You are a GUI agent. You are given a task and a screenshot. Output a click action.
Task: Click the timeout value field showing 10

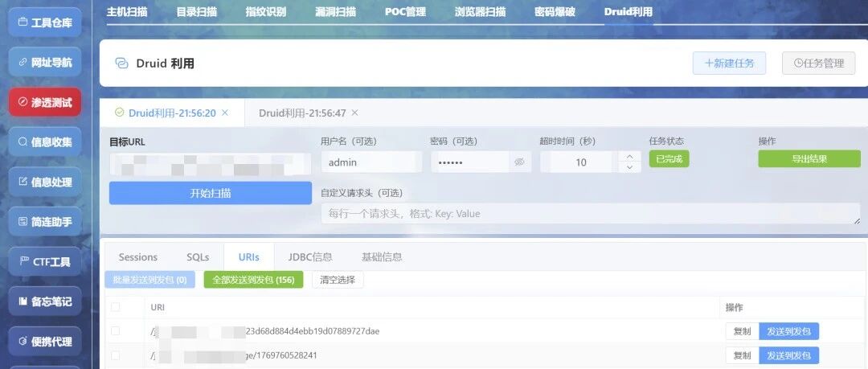click(581, 162)
